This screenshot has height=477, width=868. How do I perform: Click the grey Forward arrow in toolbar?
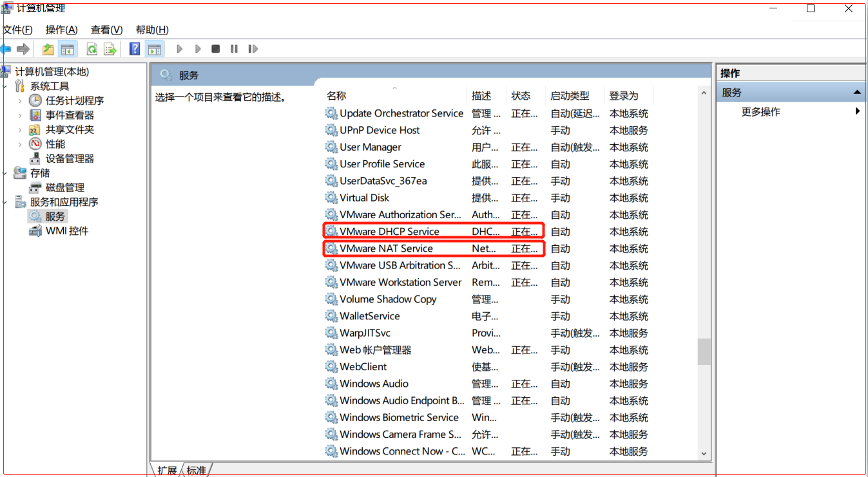coord(23,49)
